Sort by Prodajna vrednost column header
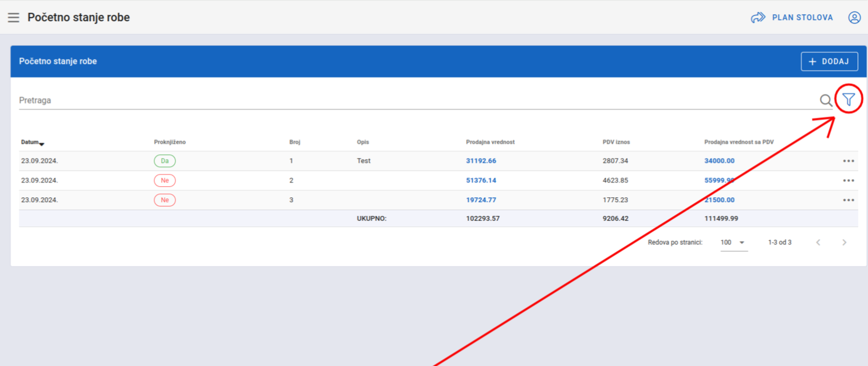Viewport: 868px width, 366px height. click(490, 142)
